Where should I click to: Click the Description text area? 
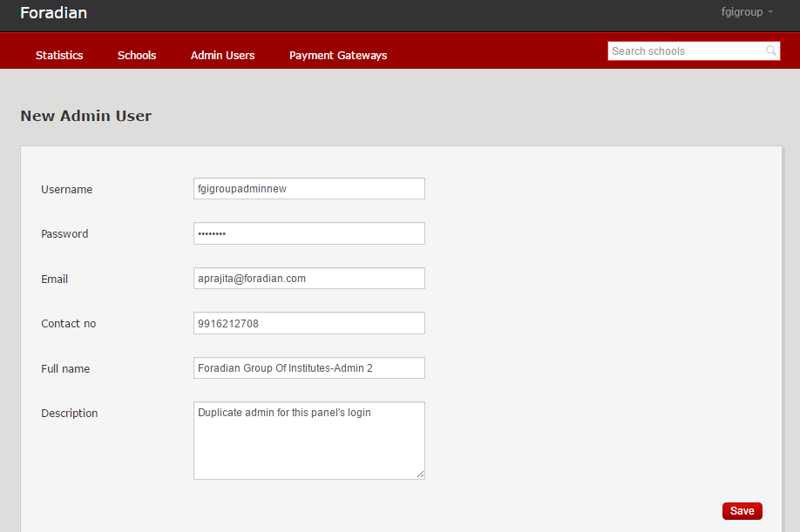[308, 440]
